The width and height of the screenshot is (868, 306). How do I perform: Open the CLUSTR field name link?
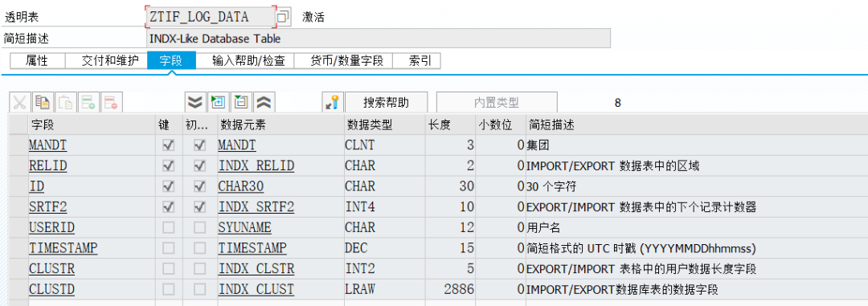(51, 269)
